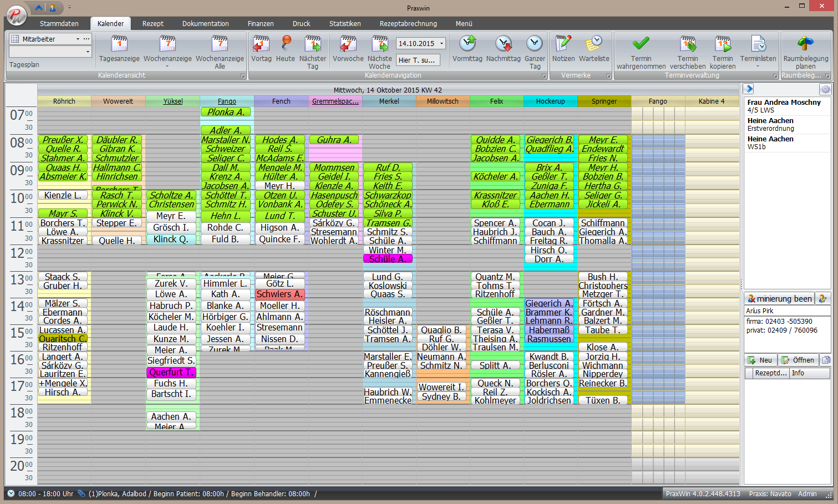This screenshot has height=504, width=838.
Task: Click the person icon in quick access bar
Action: point(53,8)
